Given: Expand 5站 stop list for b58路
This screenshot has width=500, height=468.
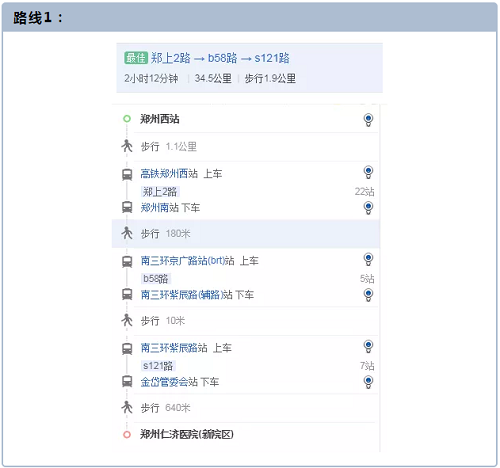Looking at the screenshot, I should pos(367,279).
